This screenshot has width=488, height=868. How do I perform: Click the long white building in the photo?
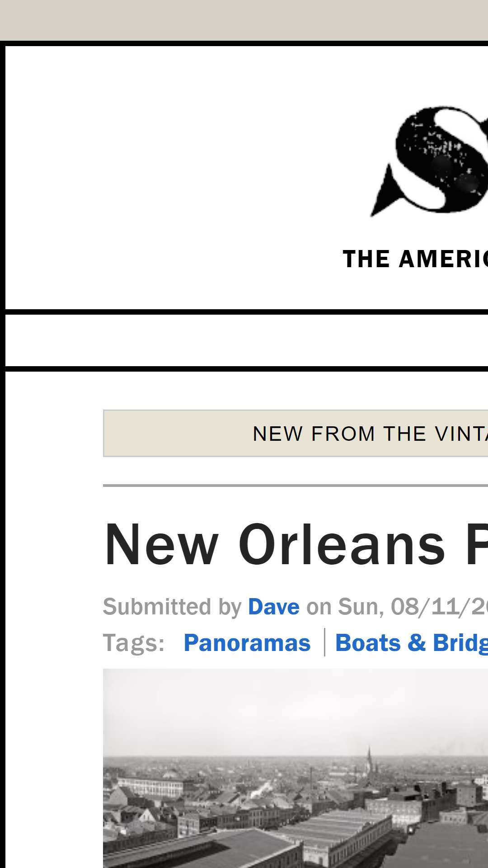(150, 787)
